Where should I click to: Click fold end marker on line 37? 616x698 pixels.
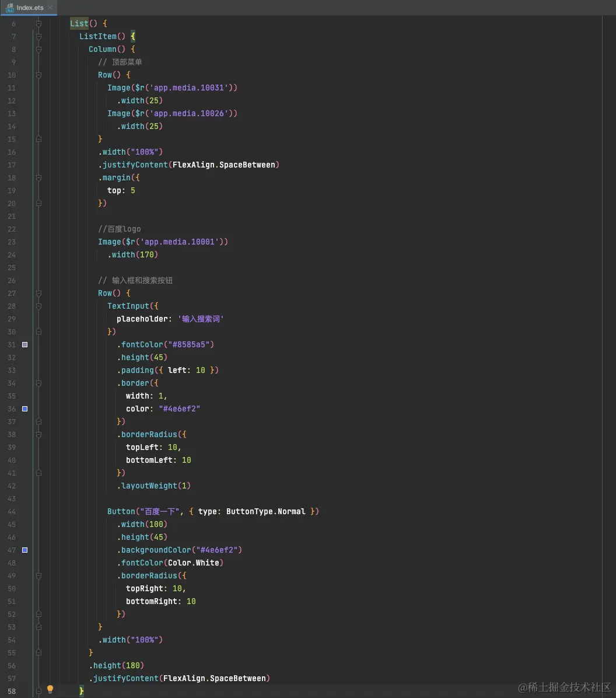click(x=38, y=421)
